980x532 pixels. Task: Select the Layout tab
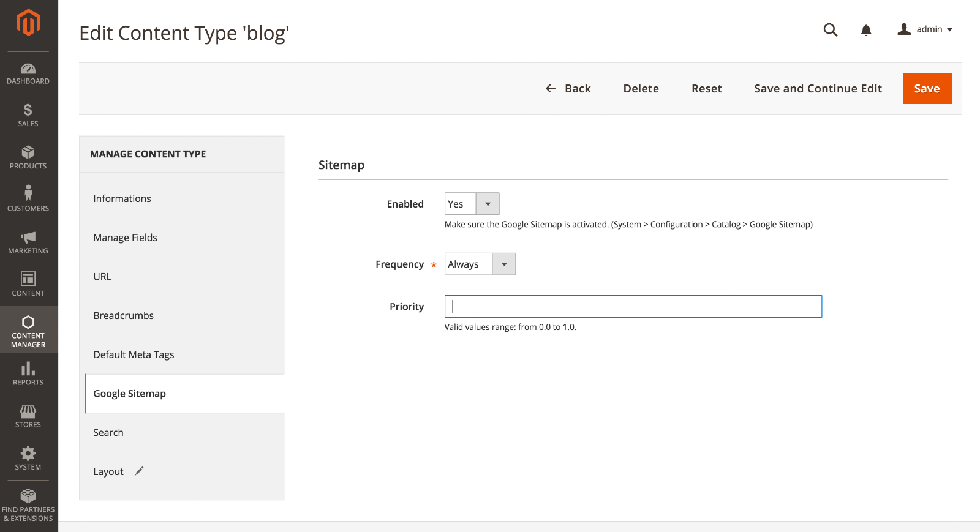(108, 471)
